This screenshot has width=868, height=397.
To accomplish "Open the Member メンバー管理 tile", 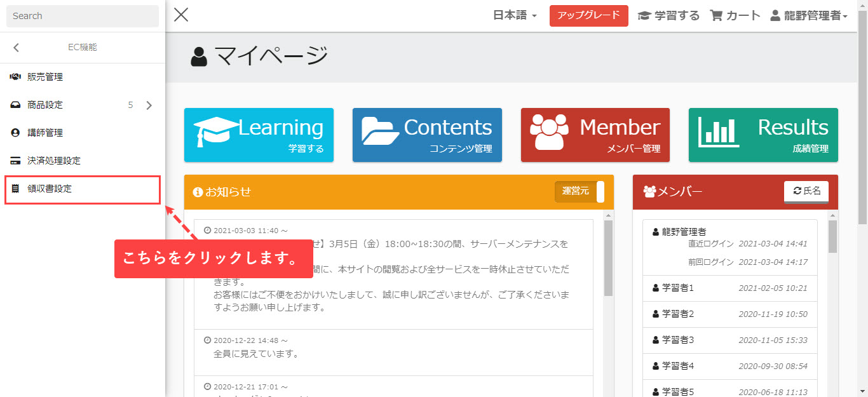I will (595, 135).
